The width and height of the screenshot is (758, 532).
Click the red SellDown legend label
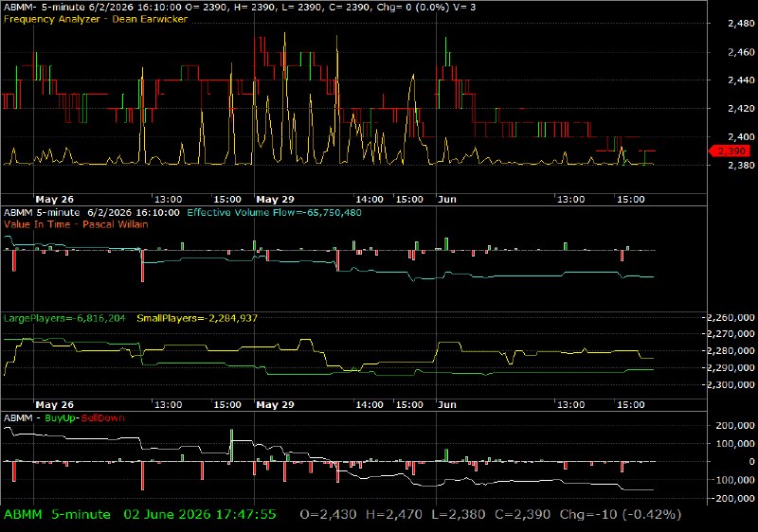(102, 418)
